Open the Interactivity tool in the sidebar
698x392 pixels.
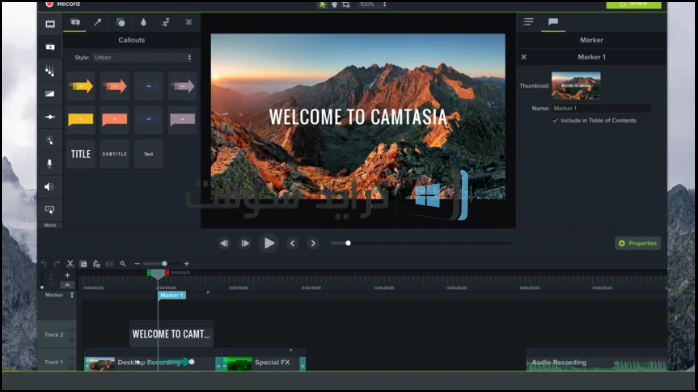(50, 210)
